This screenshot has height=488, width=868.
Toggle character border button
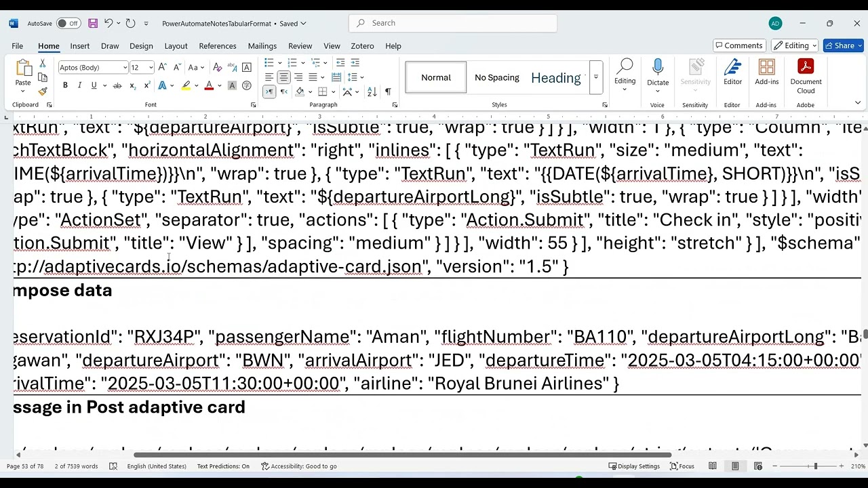[247, 67]
